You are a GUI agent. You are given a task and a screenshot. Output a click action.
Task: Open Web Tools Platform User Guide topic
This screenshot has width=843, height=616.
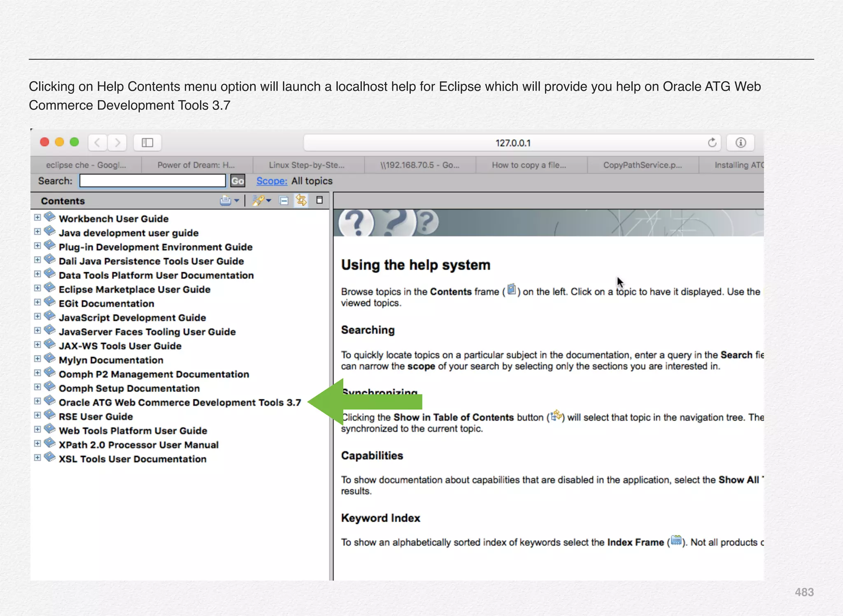coord(133,431)
